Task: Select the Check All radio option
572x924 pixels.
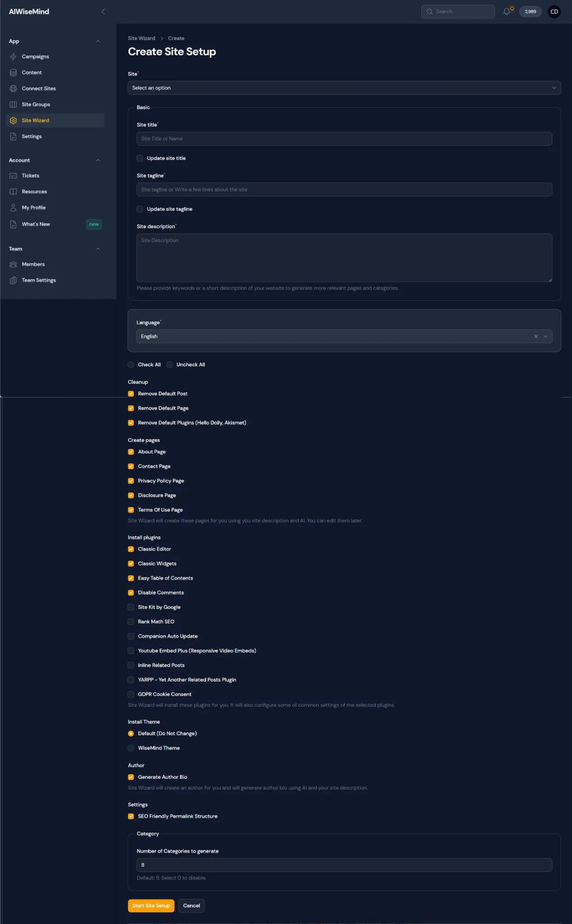Action: point(131,365)
